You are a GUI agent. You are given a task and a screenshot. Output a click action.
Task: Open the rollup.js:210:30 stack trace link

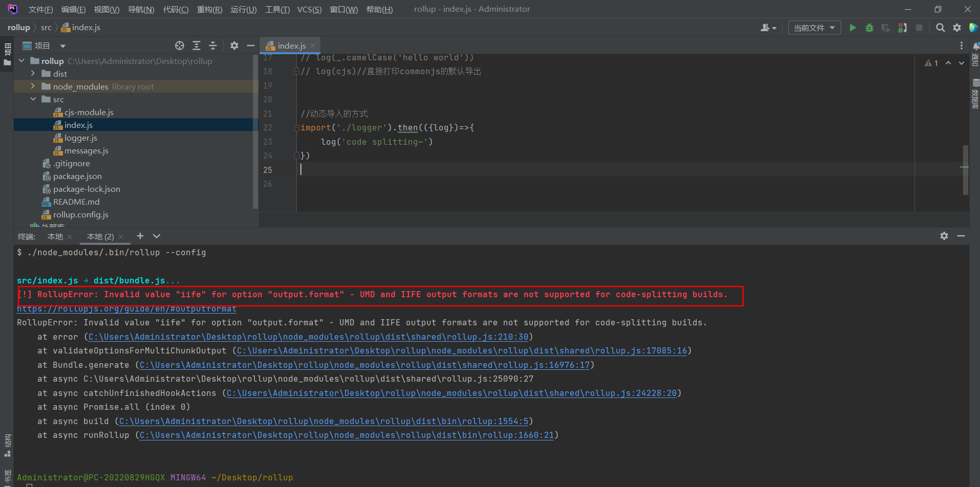point(308,337)
